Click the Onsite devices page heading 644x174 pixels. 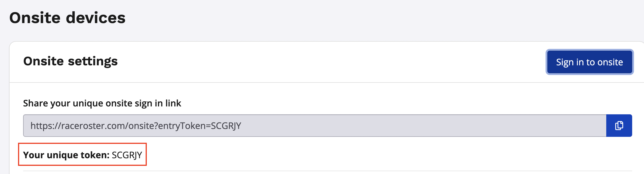tap(67, 18)
